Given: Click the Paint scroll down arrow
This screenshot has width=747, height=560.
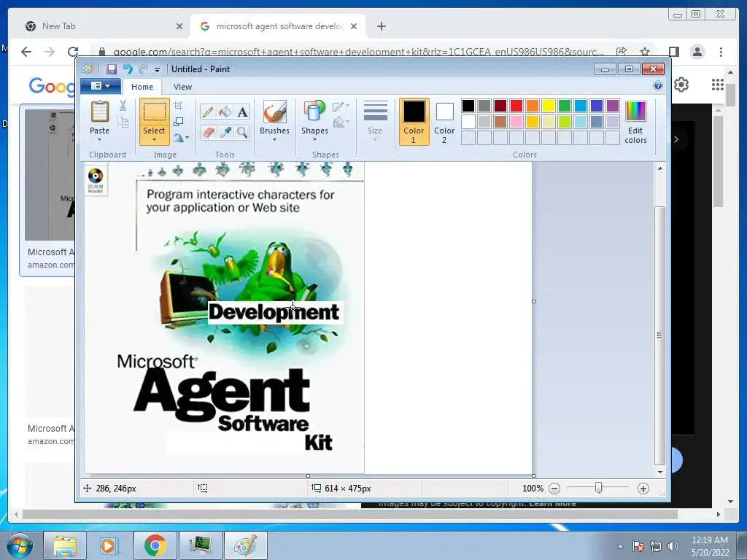Looking at the screenshot, I should pos(659,472).
